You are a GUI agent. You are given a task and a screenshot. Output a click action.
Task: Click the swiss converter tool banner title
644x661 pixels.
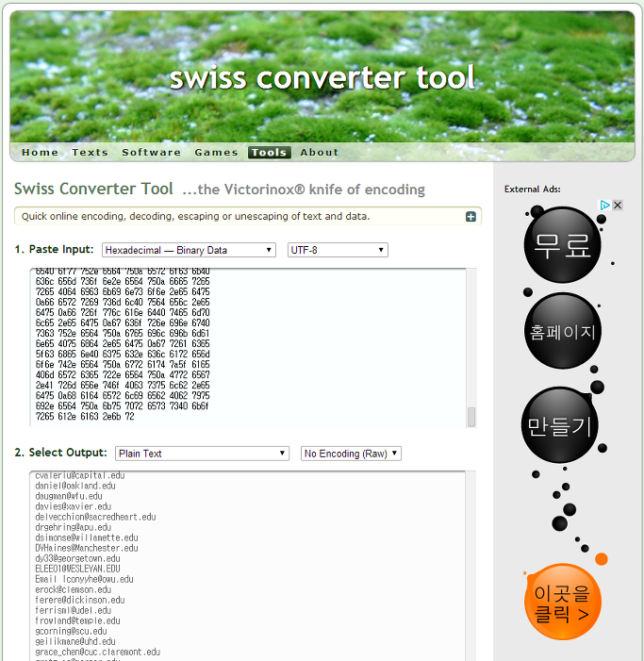point(322,78)
